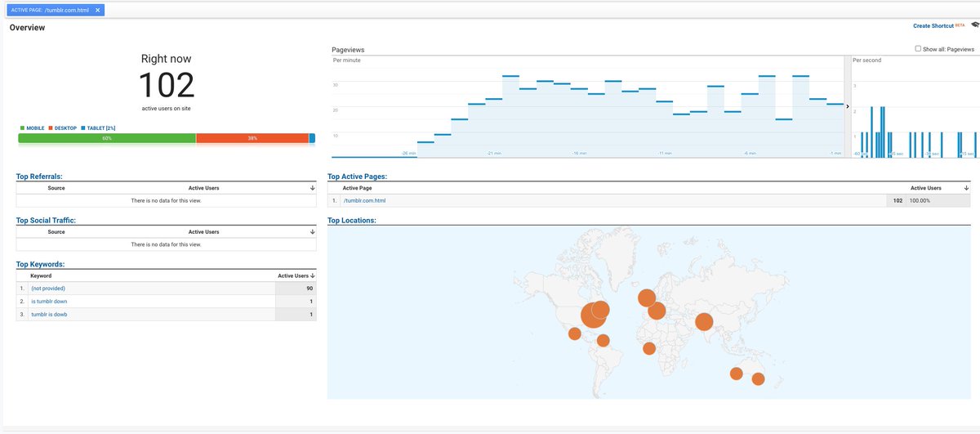Click the 90 active users keyword value
Image resolution: width=980 pixels, height=434 pixels.
point(310,289)
